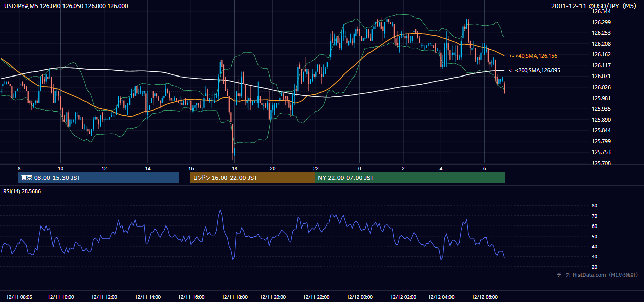Click price axis value 126.344
Viewport: 644px width, 302px height.
(601, 11)
